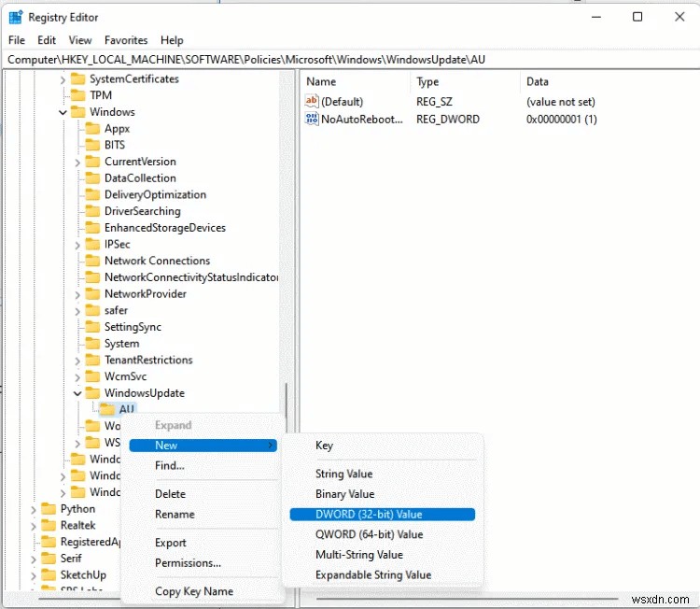The image size is (700, 609).
Task: Expand the SystemCertificates key
Action: [x=63, y=80]
